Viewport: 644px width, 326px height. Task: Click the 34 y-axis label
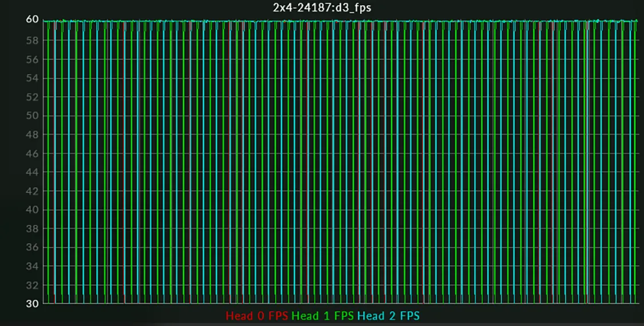(33, 266)
